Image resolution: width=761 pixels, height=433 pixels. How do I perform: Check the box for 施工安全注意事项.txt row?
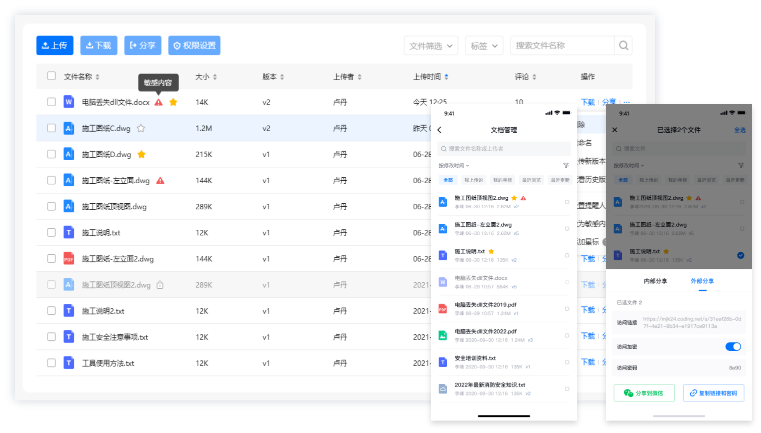coord(51,337)
